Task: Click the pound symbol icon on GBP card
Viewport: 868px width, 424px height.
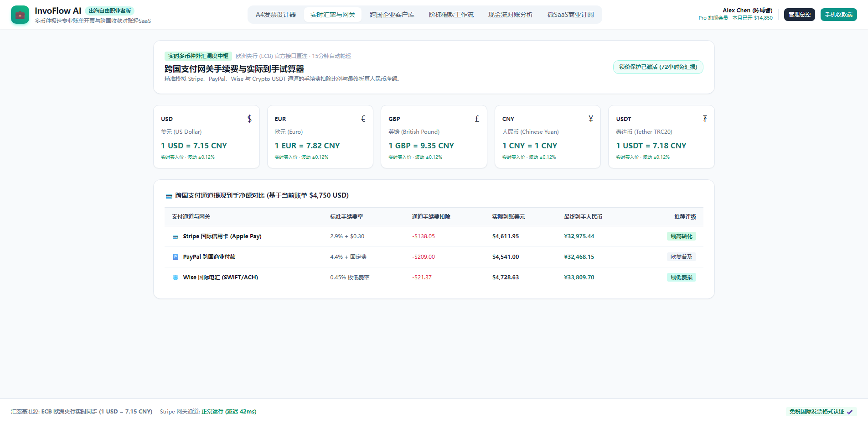Action: pyautogui.click(x=477, y=119)
